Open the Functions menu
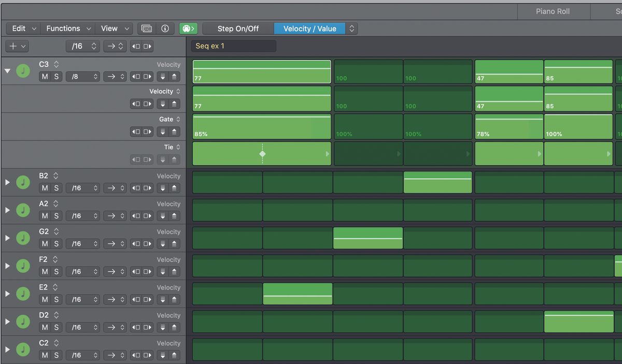The height and width of the screenshot is (364, 622). coord(63,28)
